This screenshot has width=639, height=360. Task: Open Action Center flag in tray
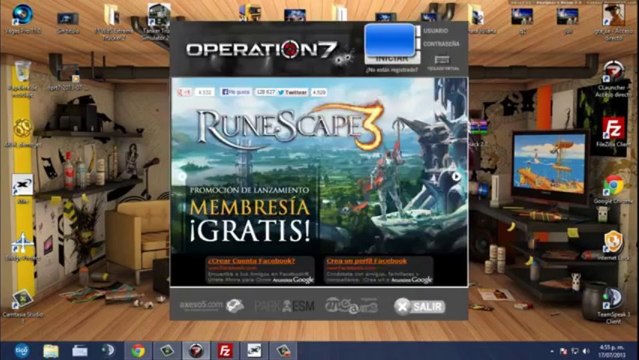click(x=564, y=351)
